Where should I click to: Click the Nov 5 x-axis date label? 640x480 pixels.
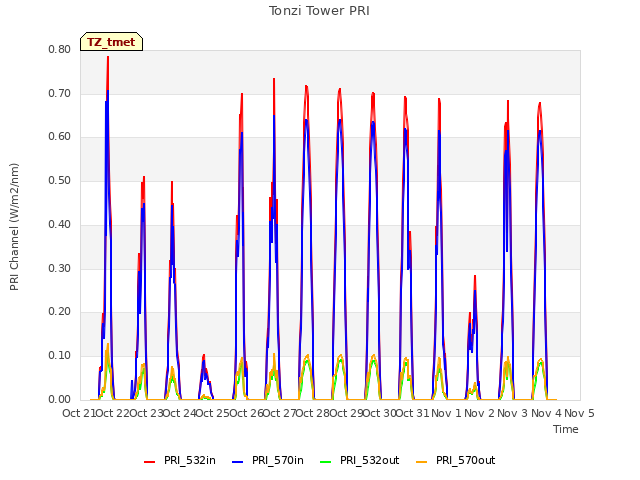pyautogui.click(x=579, y=413)
